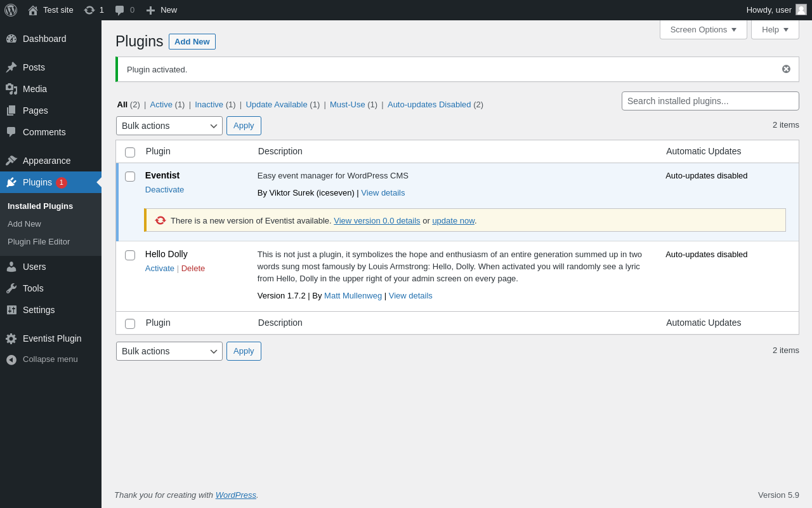The image size is (812, 508).
Task: Open the top Bulk actions dropdown
Action: 169,126
